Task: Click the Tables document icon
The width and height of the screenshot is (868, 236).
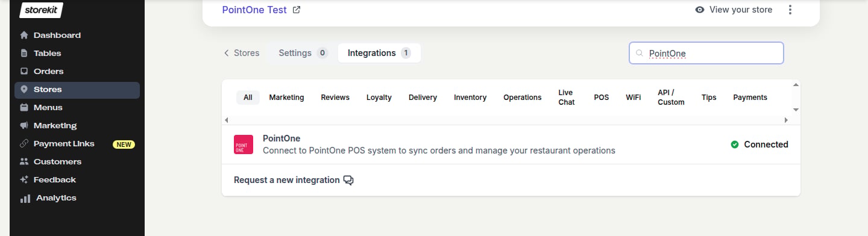Action: point(24,53)
